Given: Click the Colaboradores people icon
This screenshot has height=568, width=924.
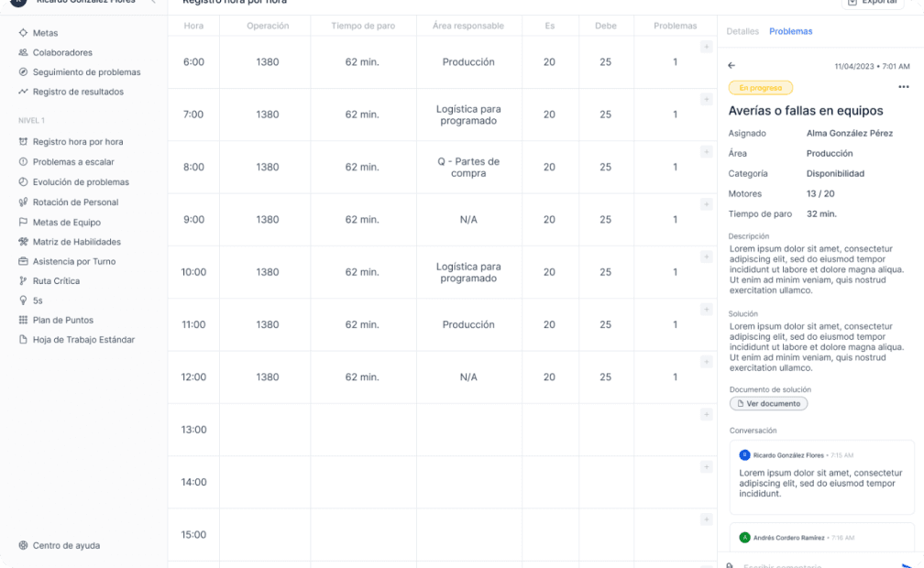Looking at the screenshot, I should tap(23, 53).
